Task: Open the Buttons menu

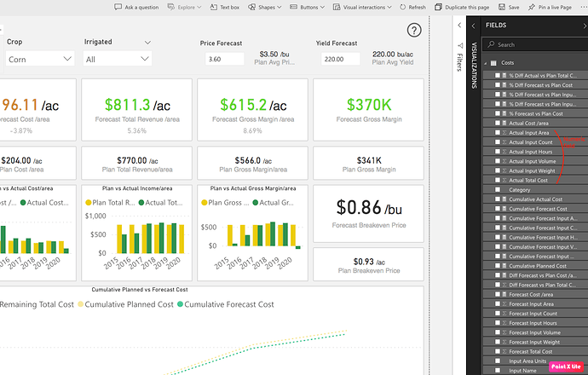Action: pos(307,7)
